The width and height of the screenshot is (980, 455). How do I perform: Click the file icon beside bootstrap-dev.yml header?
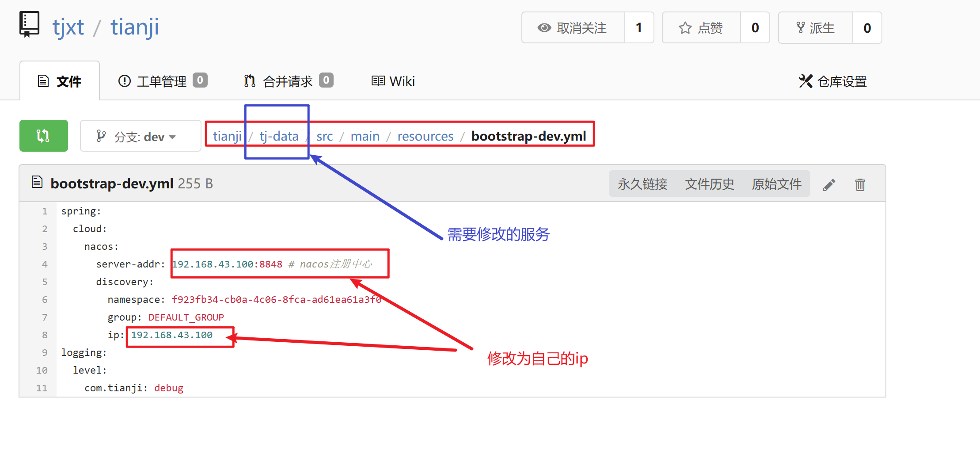pyautogui.click(x=38, y=182)
